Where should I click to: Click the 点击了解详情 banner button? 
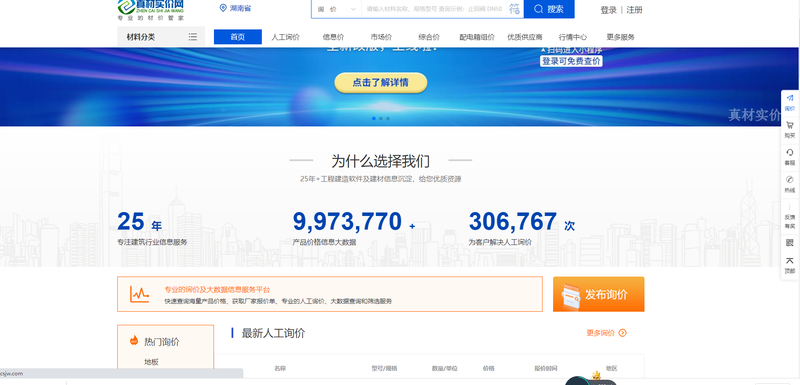[x=381, y=83]
